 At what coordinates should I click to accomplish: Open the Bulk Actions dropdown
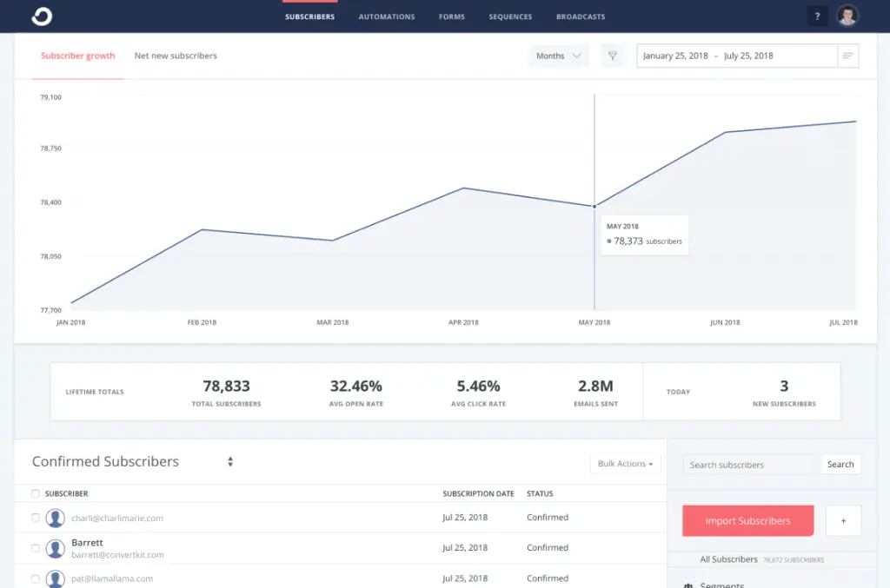coord(625,464)
